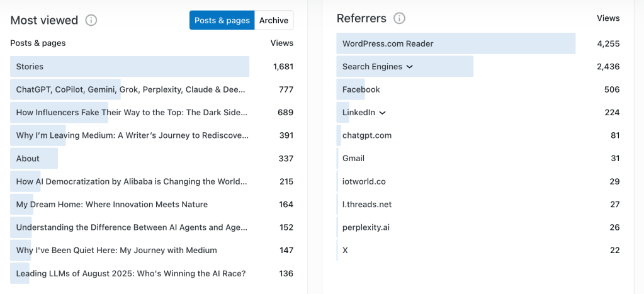
Task: Click the WordPress.com Reader referrer row
Action: tap(388, 44)
